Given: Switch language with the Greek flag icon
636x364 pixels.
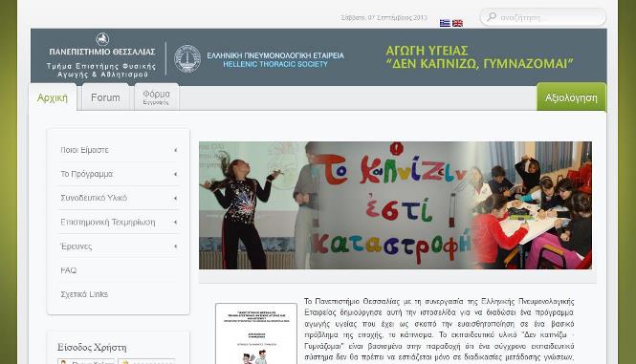Looking at the screenshot, I should point(445,23).
